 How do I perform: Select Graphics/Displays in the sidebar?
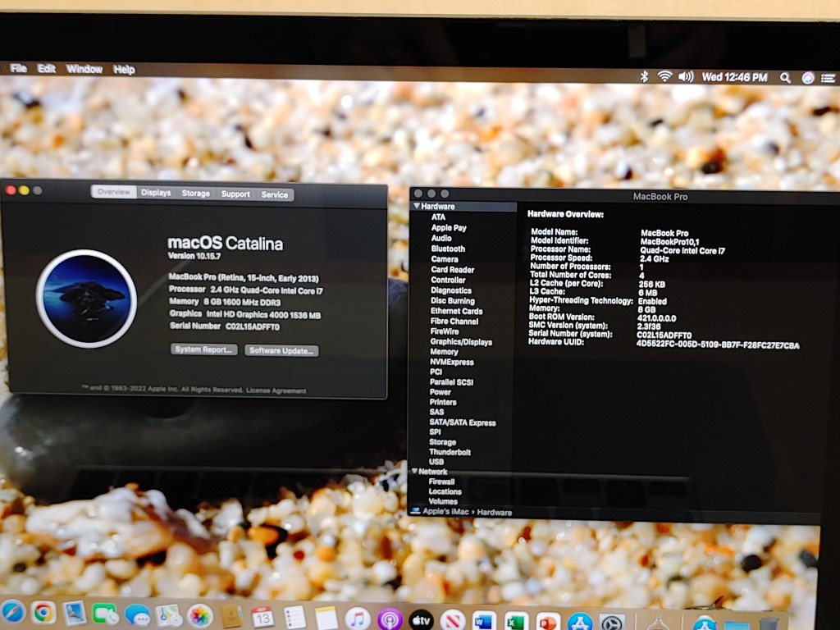point(461,342)
